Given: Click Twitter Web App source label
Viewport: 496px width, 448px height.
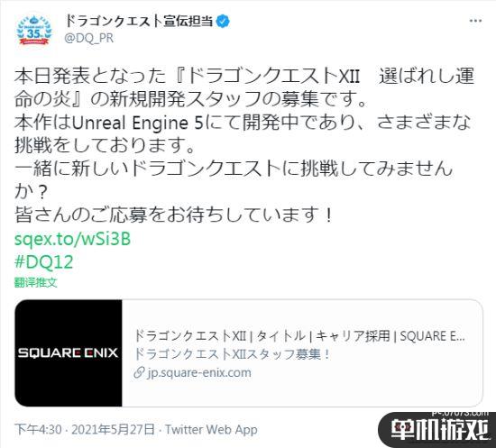Looking at the screenshot, I should pos(211,430).
